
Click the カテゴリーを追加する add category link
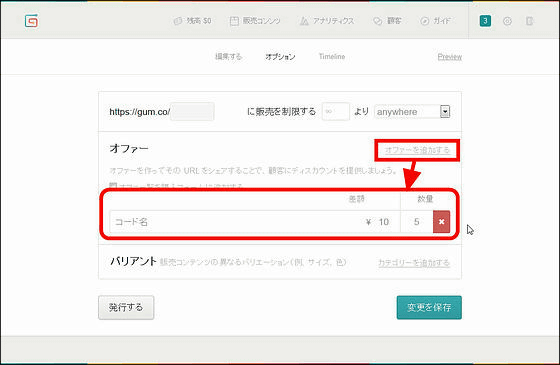tap(414, 263)
